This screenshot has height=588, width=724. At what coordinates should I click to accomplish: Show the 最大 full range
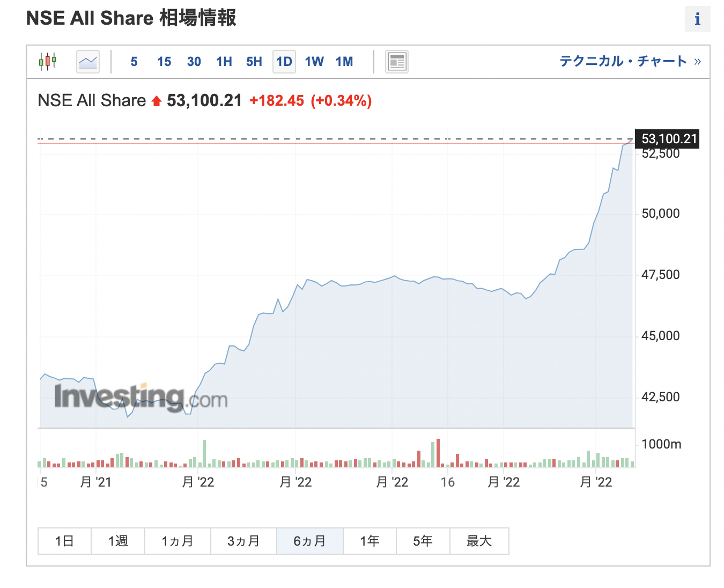click(479, 541)
